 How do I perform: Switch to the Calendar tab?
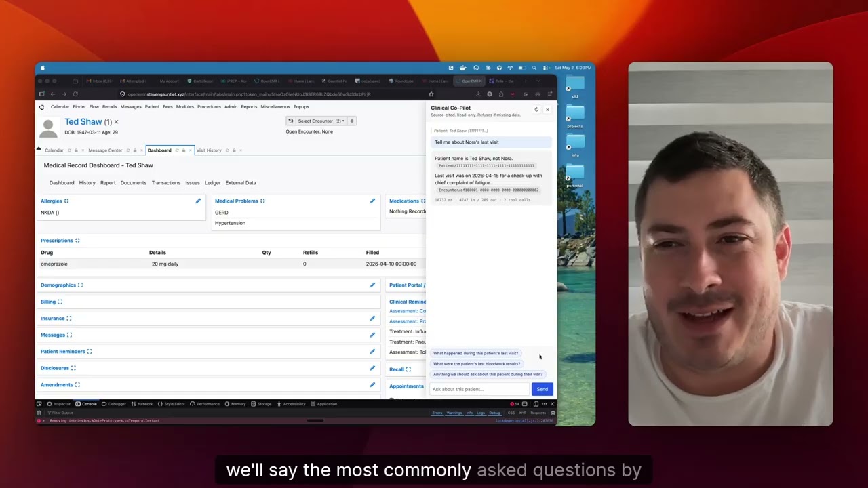54,150
